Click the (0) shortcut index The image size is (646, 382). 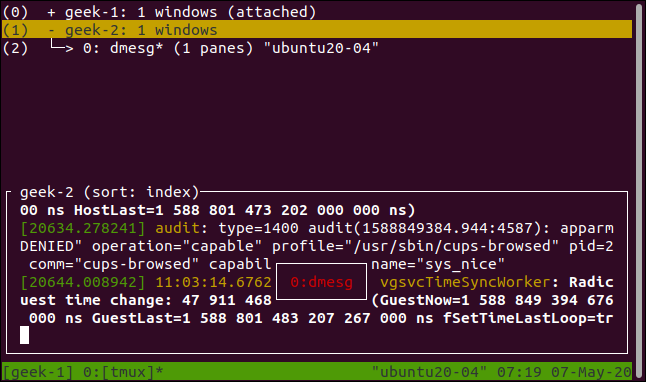tap(15, 12)
